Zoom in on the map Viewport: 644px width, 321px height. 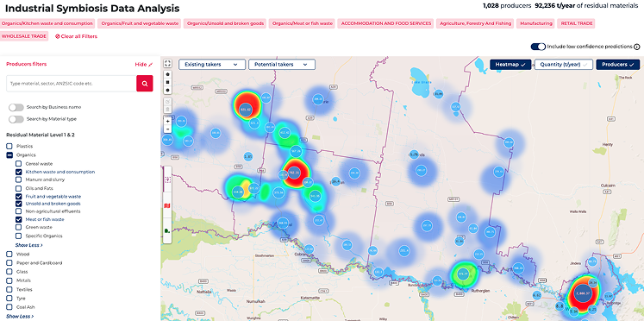(x=167, y=122)
